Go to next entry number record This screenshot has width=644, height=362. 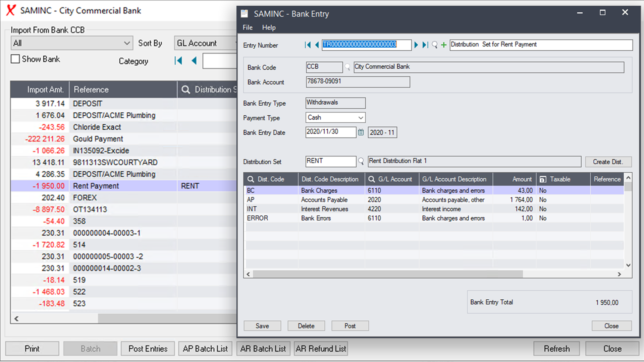click(416, 45)
